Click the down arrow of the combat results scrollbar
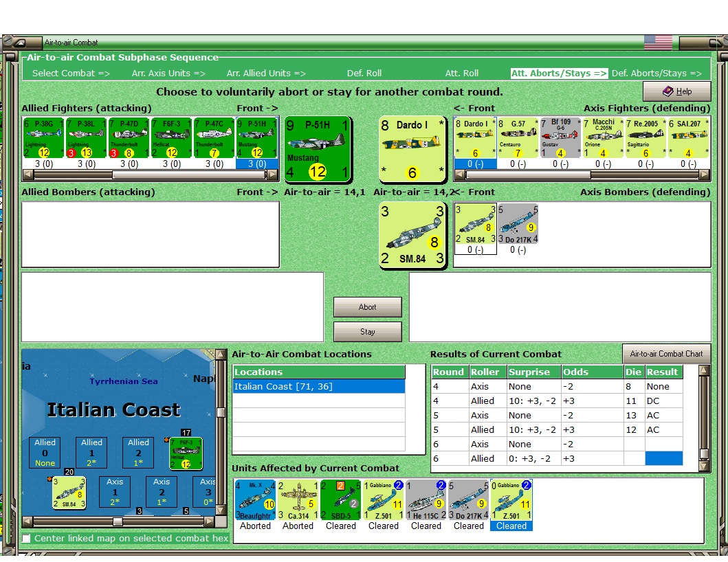The height and width of the screenshot is (562, 728). (704, 466)
